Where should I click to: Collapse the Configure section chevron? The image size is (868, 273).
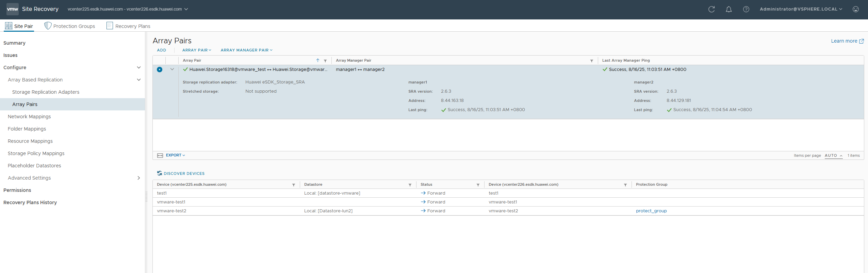(x=139, y=67)
